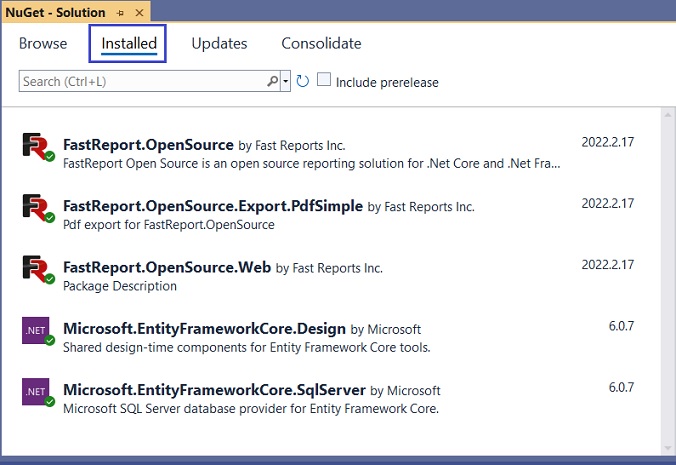Screen dimensions: 676x465
Task: Click version 6.0.7 of EntityFrameworkCore.SqlServer
Action: point(621,387)
